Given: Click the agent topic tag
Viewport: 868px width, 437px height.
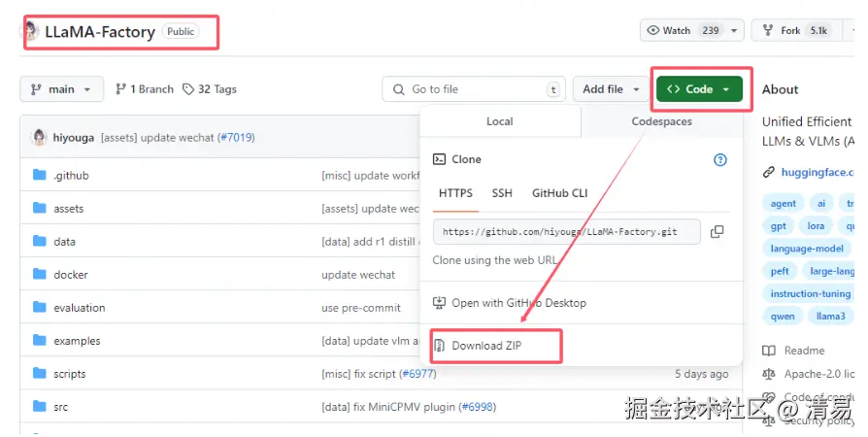Looking at the screenshot, I should point(783,204).
